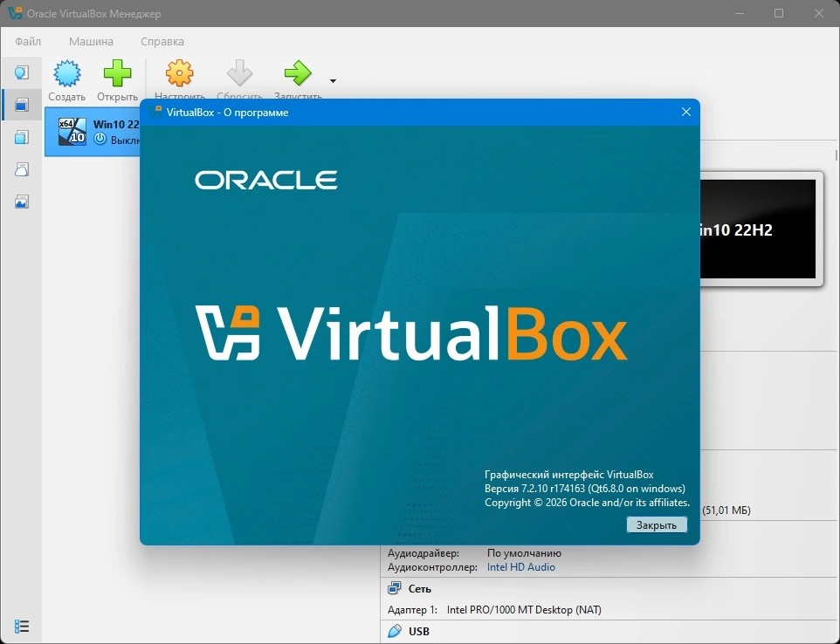
Task: Open the Cloud sidebar icon
Action: click(x=22, y=169)
